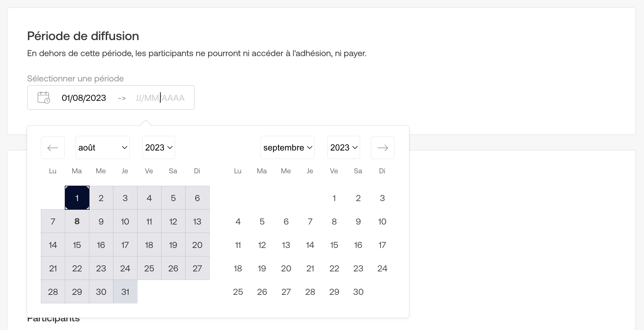Click the calendar clock icon in period field
The image size is (644, 330).
[43, 97]
